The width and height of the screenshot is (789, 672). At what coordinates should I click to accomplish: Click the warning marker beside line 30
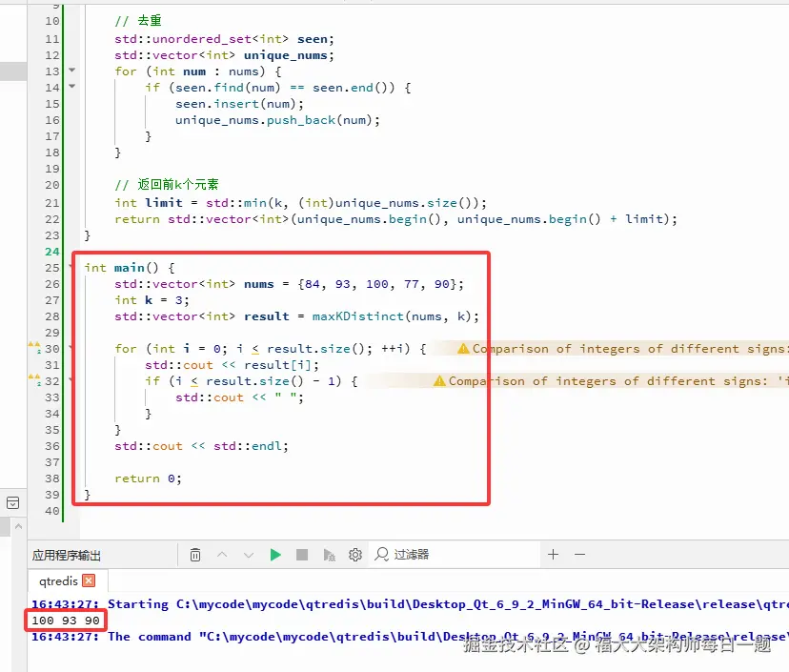34,347
